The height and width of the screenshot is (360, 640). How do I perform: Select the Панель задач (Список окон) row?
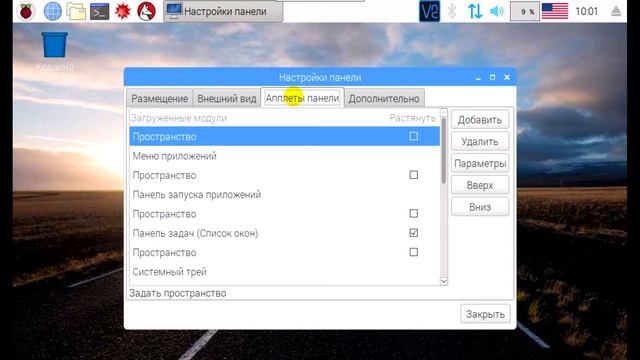tap(284, 233)
